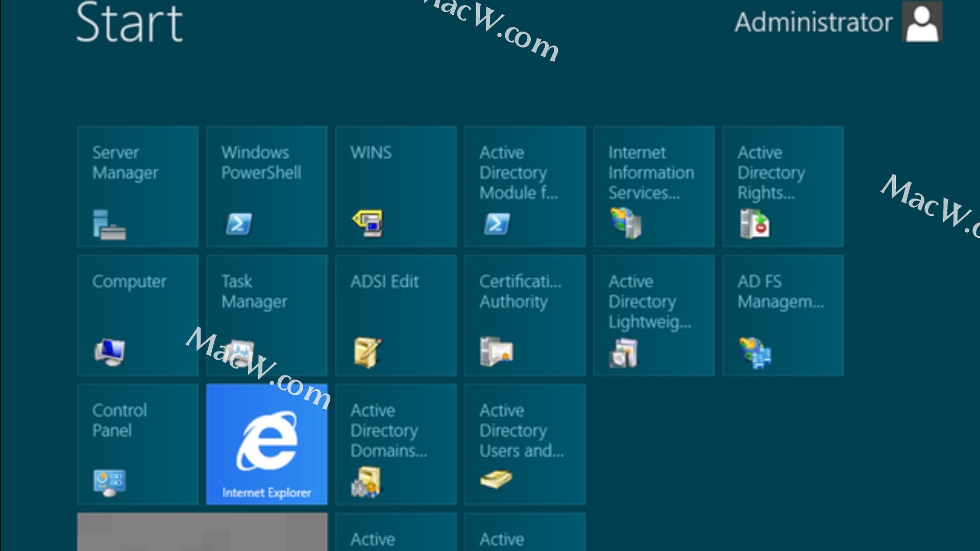Click the Administrator account name

(813, 22)
